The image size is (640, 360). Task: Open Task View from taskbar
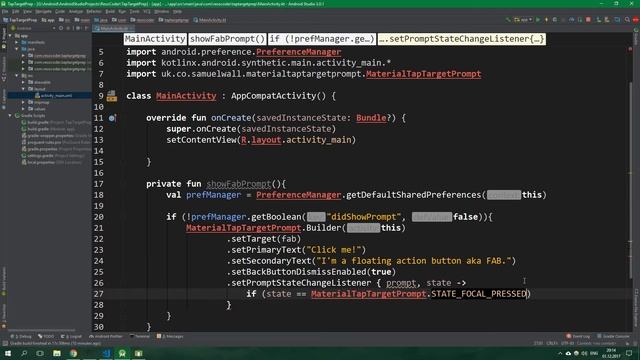pos(40,353)
